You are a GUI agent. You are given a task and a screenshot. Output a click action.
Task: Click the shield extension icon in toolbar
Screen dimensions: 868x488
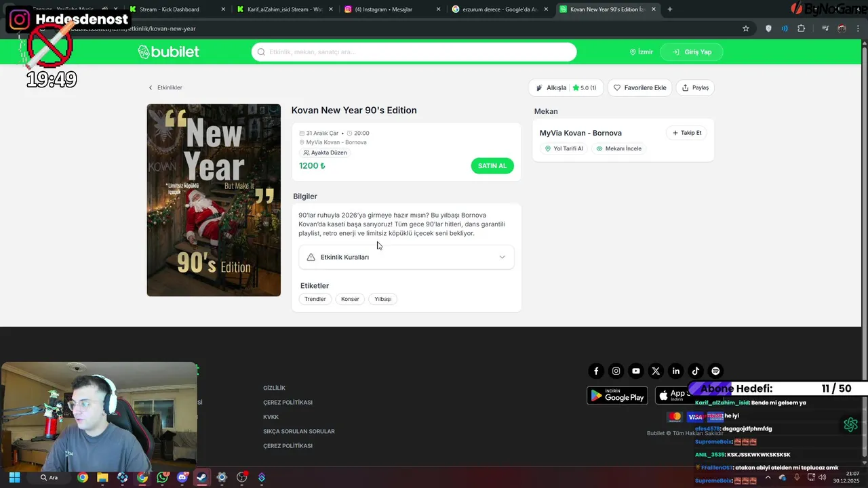768,28
